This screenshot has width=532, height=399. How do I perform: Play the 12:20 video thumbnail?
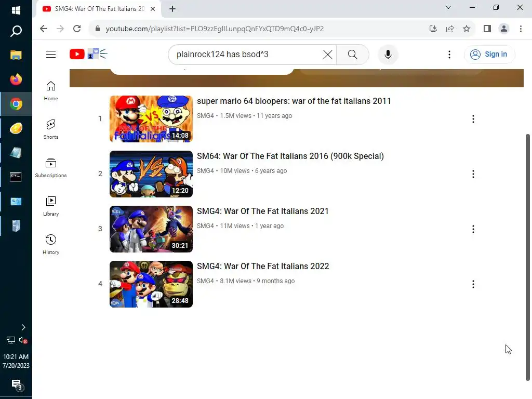[151, 174]
